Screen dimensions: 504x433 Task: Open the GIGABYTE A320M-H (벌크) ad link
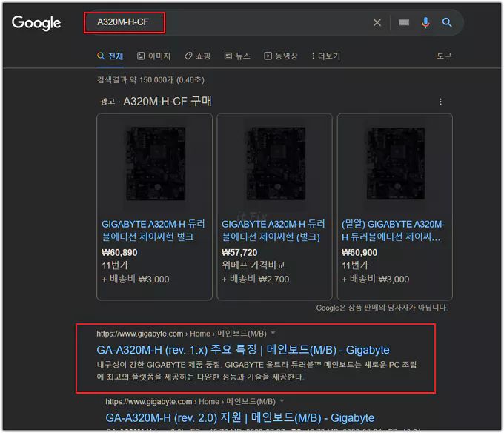coord(273,231)
